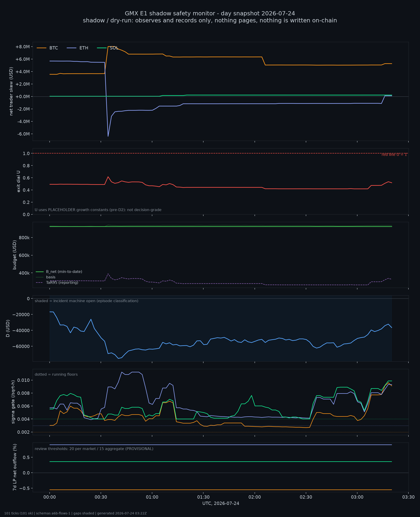Click the exit dial U spike after 00:30
420x517 pixels.
point(108,177)
